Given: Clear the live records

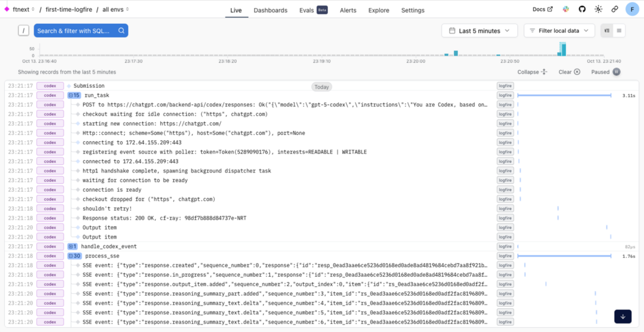Looking at the screenshot, I should (569, 72).
